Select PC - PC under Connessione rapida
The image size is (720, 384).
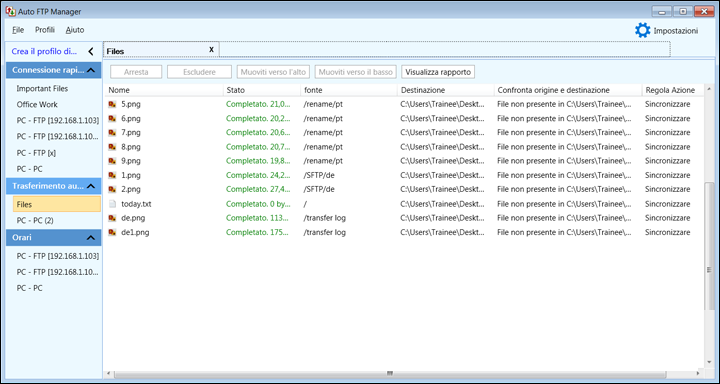pyautogui.click(x=29, y=169)
